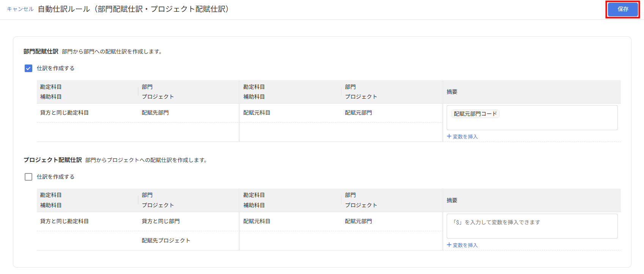Click 変数を挿入 in the プロジェクト配賦仕訳 section
Viewport: 644px width, 274px height.
(462, 245)
